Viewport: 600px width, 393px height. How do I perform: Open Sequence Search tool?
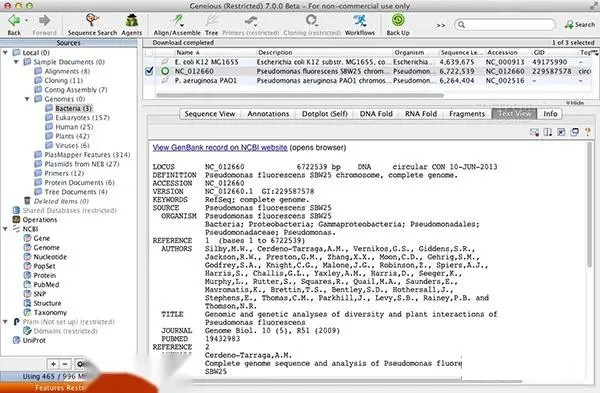(x=92, y=24)
